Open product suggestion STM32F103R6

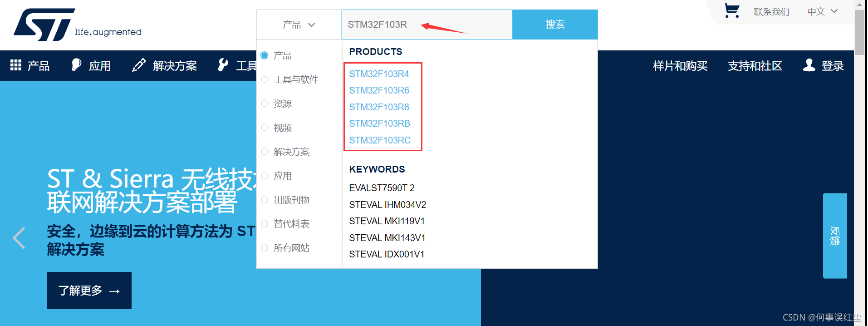[379, 90]
